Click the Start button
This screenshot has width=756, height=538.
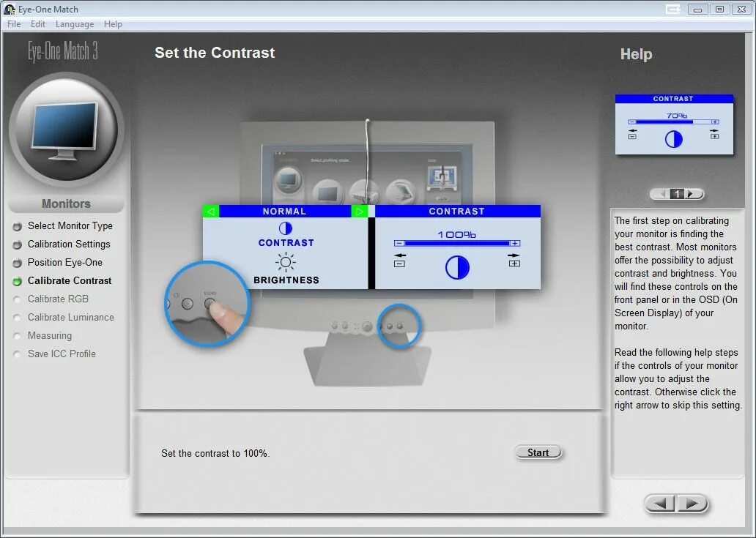tap(538, 452)
